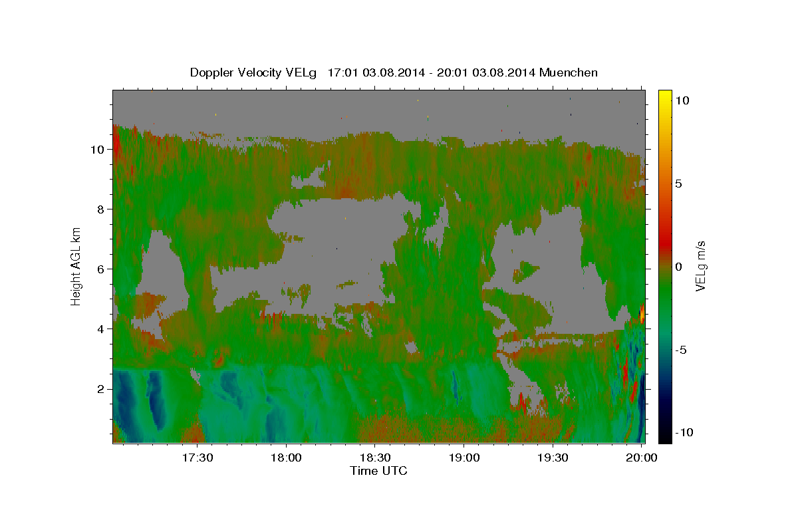Click the 18:00 time tick label
Image resolution: width=798 pixels, height=532 pixels.
287,458
